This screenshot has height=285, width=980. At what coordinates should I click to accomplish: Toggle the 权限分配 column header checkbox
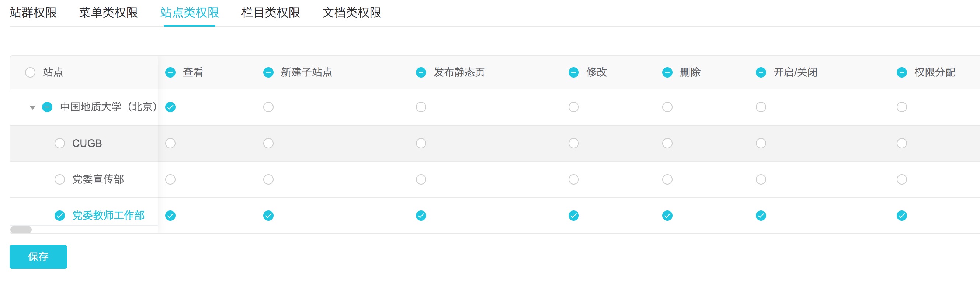click(x=901, y=72)
